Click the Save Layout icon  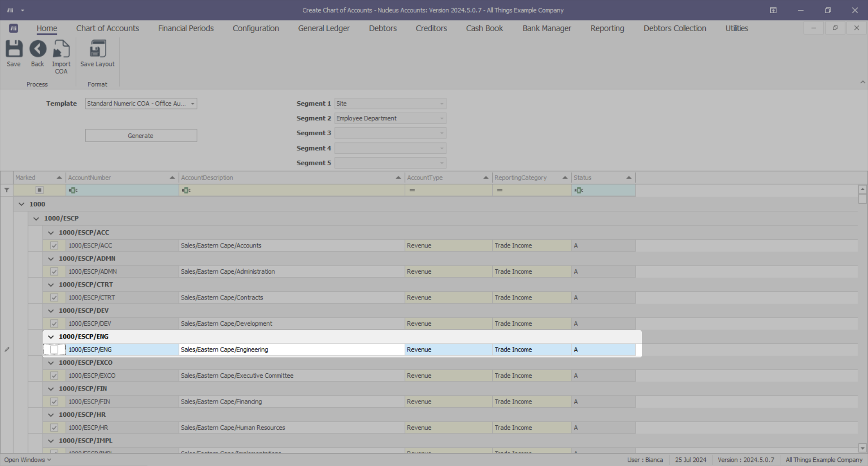pyautogui.click(x=97, y=49)
